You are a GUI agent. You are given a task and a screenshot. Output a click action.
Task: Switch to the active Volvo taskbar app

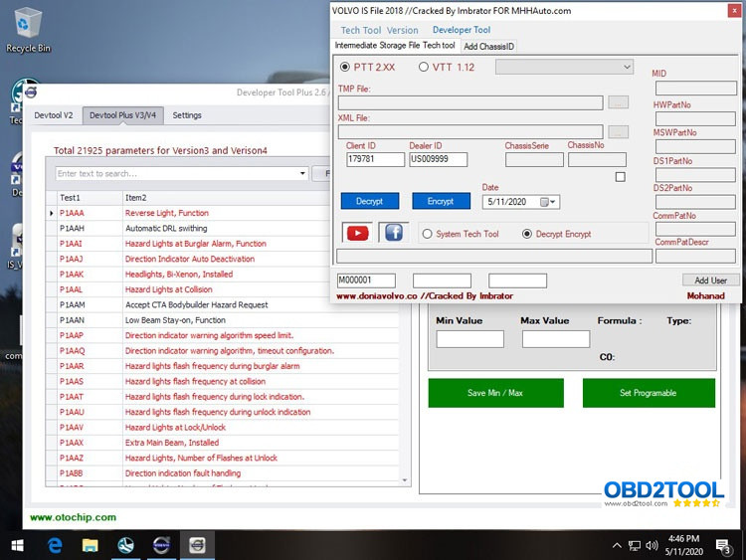point(197,545)
